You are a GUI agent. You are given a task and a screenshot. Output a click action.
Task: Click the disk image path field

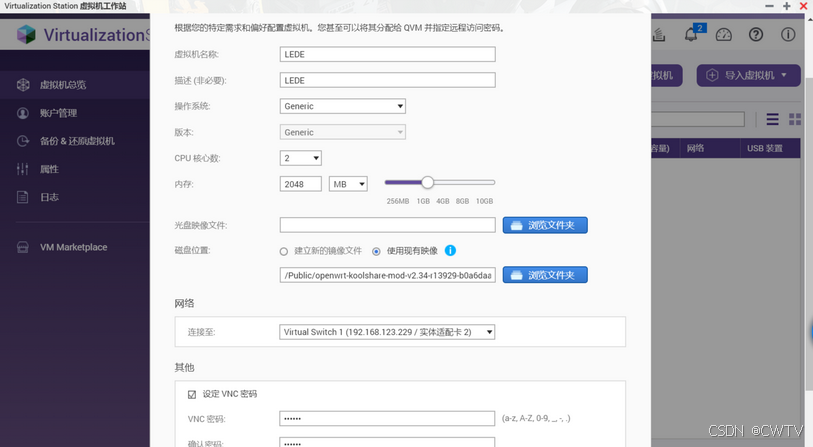387,275
